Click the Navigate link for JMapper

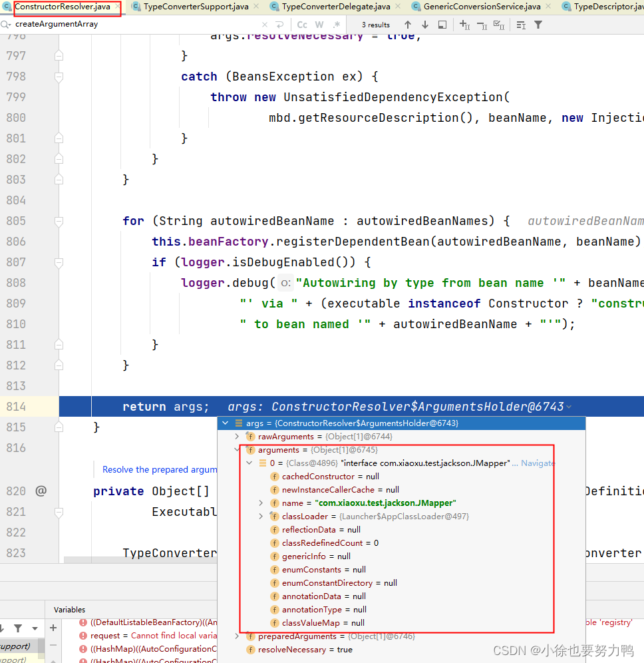(538, 463)
